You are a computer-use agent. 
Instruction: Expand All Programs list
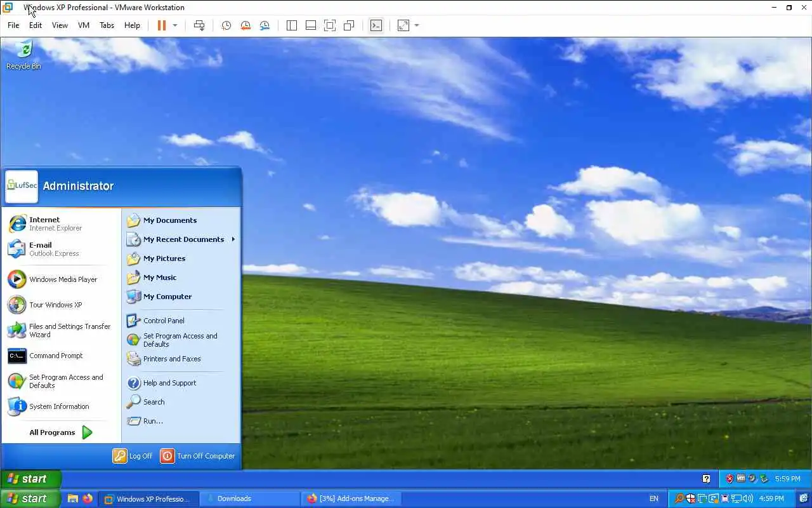point(62,432)
